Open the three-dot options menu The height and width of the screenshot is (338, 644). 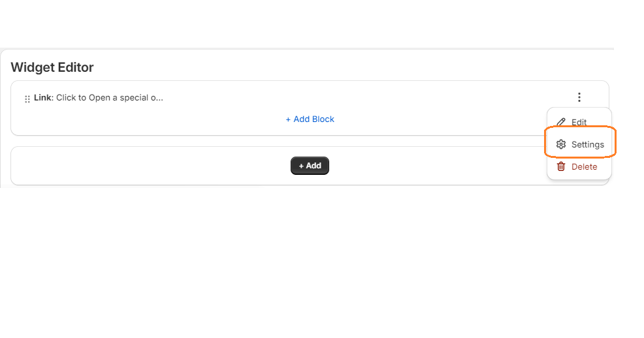tap(579, 97)
